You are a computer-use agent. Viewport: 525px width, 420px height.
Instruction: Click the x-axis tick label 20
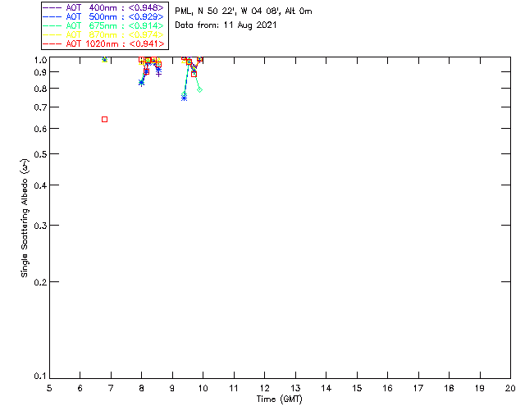click(x=510, y=388)
